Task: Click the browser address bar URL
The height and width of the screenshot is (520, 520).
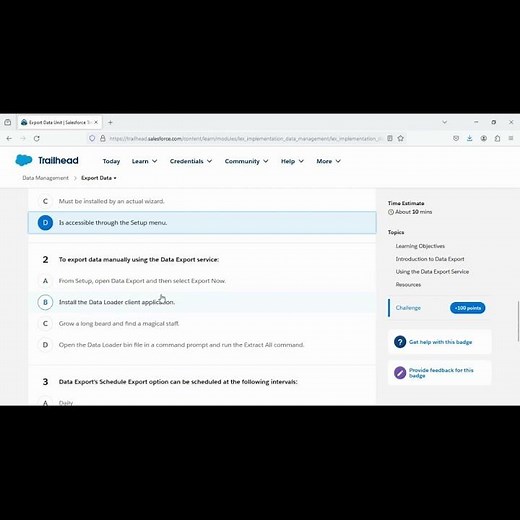Action: [246, 138]
